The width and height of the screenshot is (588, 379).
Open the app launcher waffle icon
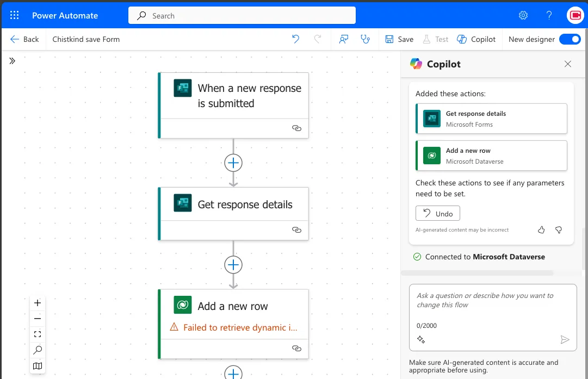[15, 15]
